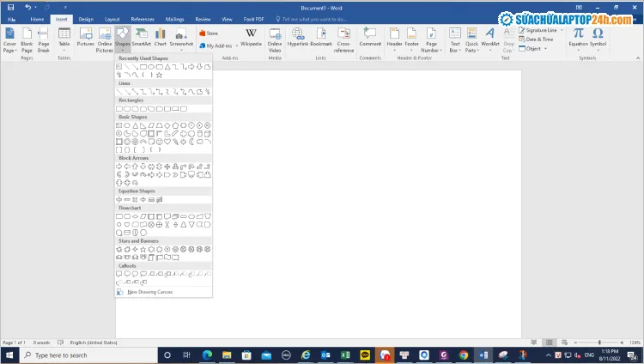644x364 pixels.
Task: Pick the Smiley Face shape
Action: click(x=160, y=142)
